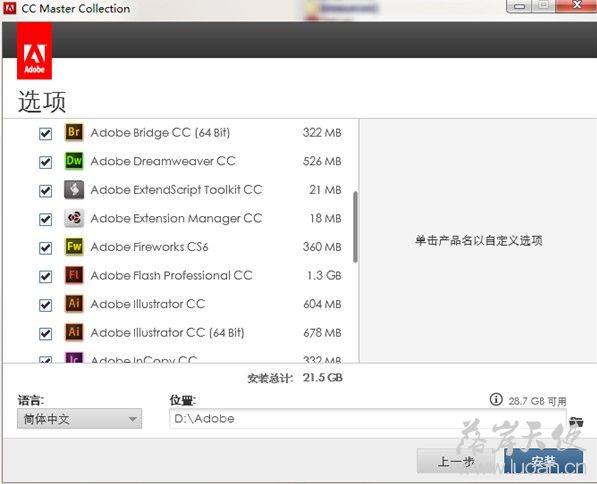Close the CC Master Collection window
The height and width of the screenshot is (484, 597).
click(x=576, y=6)
